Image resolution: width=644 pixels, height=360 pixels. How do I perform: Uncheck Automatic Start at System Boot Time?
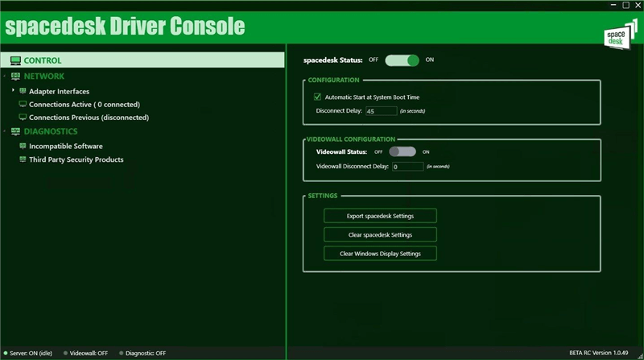coord(317,97)
